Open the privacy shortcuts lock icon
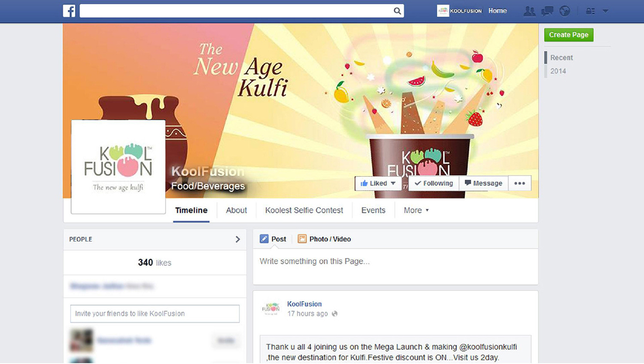Viewport: 644px width, 364px height. [590, 11]
